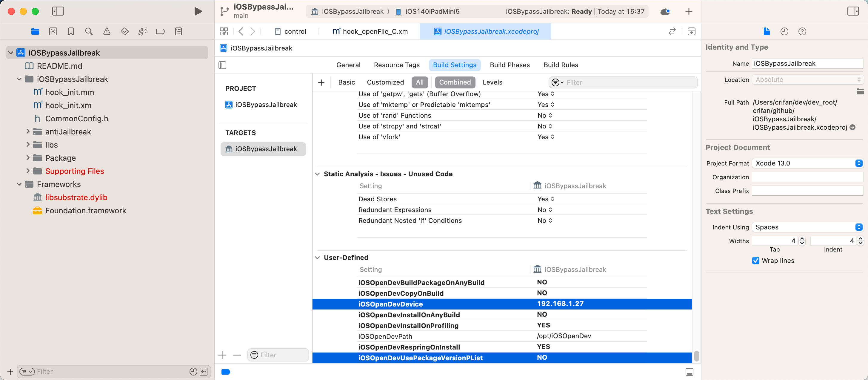Image resolution: width=868 pixels, height=380 pixels.
Task: Click the plus Library button in toolbar
Action: pos(689,11)
